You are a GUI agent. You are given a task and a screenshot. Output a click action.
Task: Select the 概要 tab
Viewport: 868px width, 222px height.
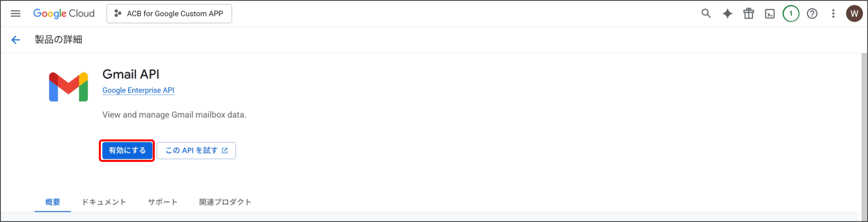click(x=53, y=202)
